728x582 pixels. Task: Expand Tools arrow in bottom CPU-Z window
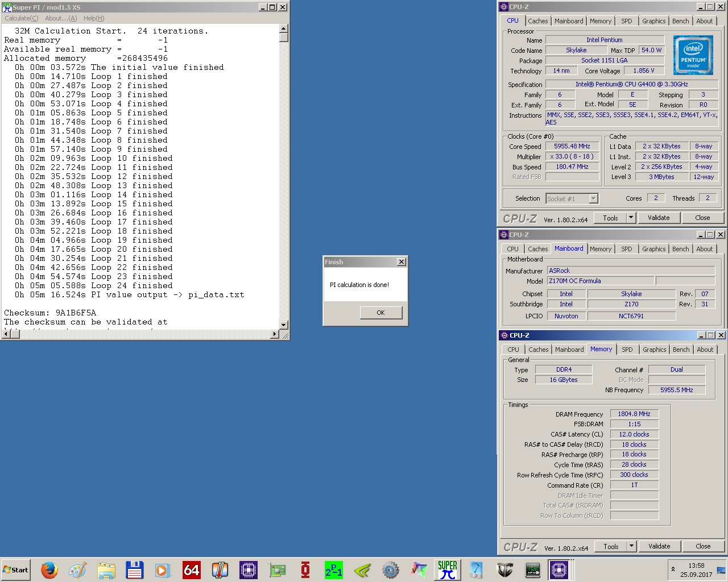pyautogui.click(x=631, y=546)
